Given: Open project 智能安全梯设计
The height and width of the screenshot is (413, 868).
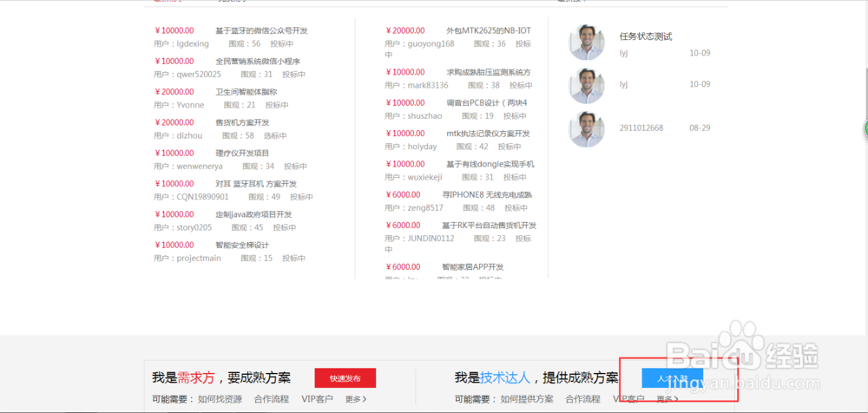Looking at the screenshot, I should 242,245.
